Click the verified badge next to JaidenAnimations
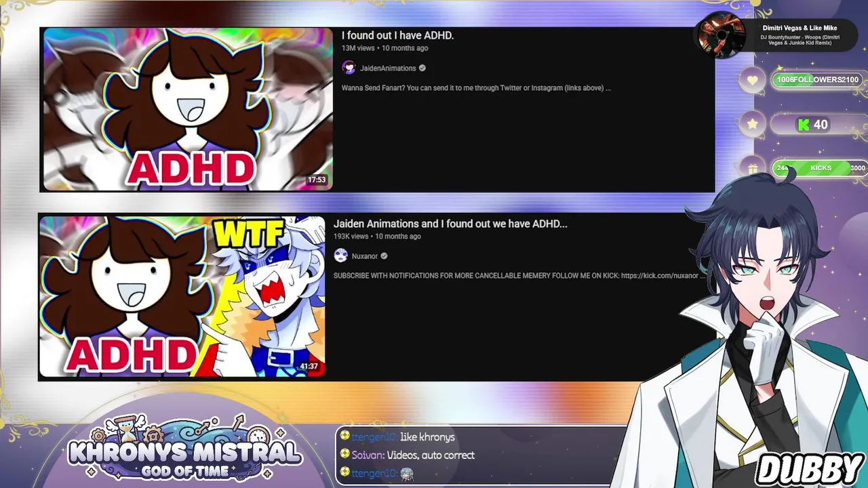The width and height of the screenshot is (868, 488). click(422, 68)
